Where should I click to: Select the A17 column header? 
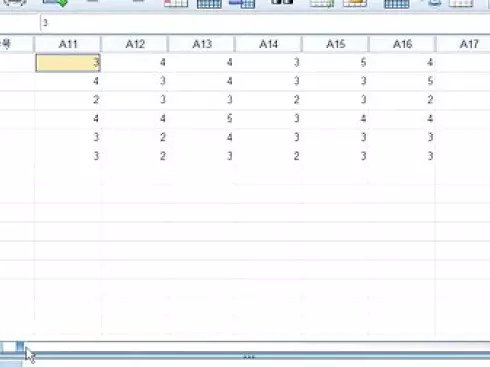pyautogui.click(x=463, y=44)
